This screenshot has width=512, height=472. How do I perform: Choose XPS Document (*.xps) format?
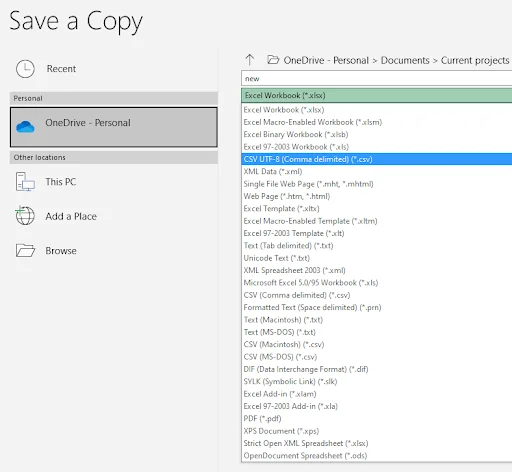coord(377,431)
